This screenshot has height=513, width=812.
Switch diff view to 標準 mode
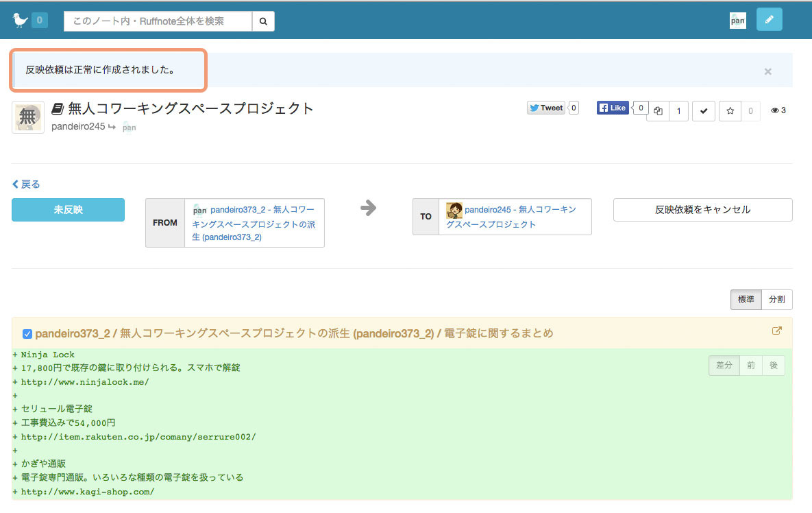746,300
